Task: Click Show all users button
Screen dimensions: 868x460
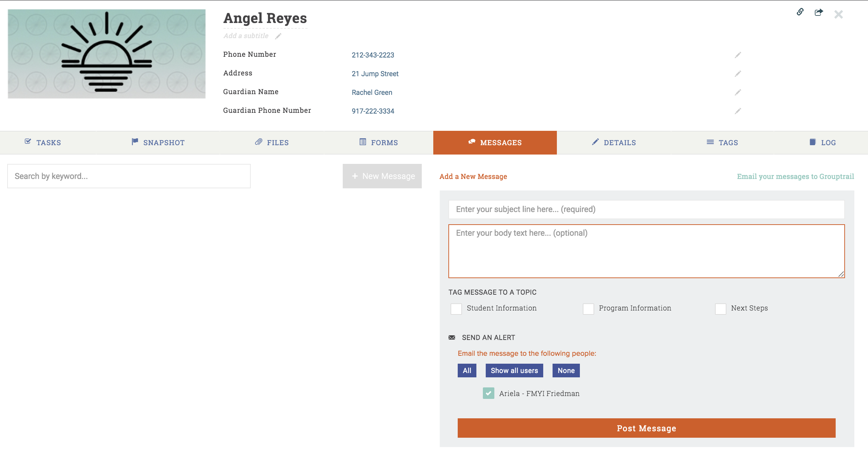Action: (x=514, y=371)
